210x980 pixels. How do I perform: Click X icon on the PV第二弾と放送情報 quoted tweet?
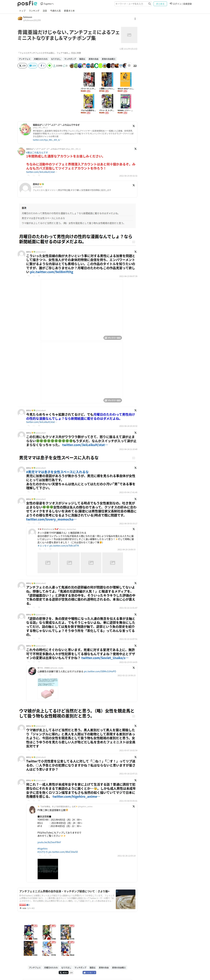(x=133, y=806)
